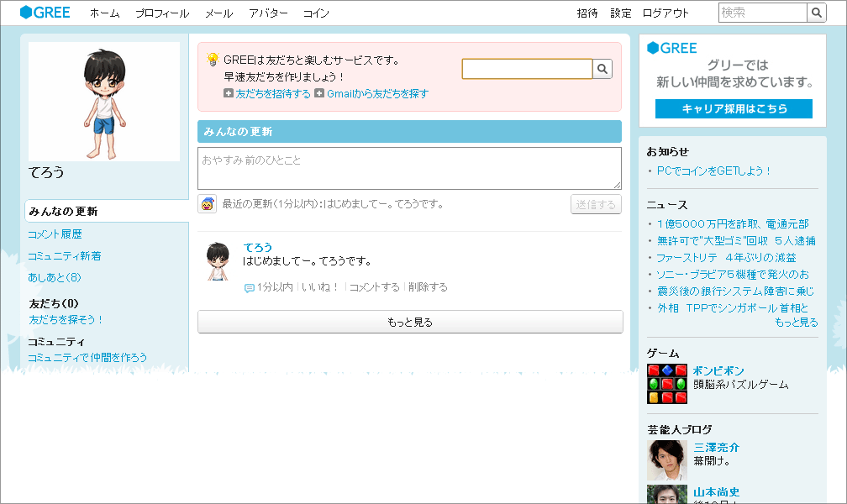Open news ファーストリテ 4年ぶりの減益
Screen dimensions: 847x504
[727, 257]
